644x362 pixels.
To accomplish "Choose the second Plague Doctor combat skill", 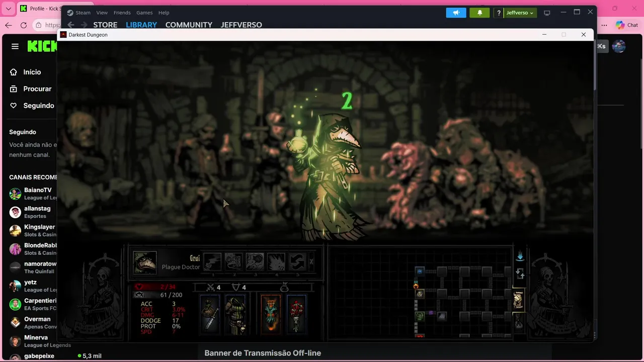I will pyautogui.click(x=233, y=261).
